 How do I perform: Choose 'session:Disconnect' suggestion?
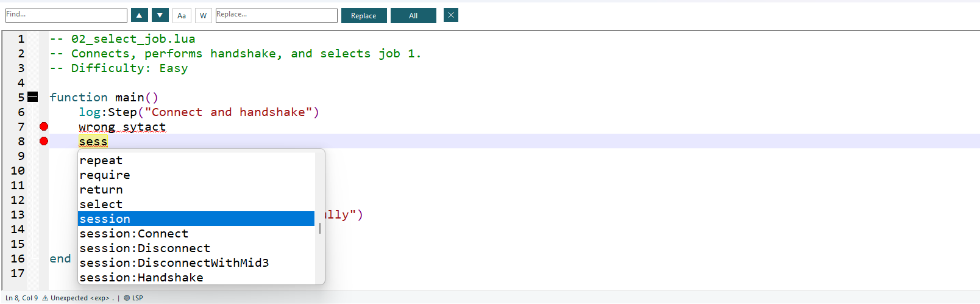196,248
